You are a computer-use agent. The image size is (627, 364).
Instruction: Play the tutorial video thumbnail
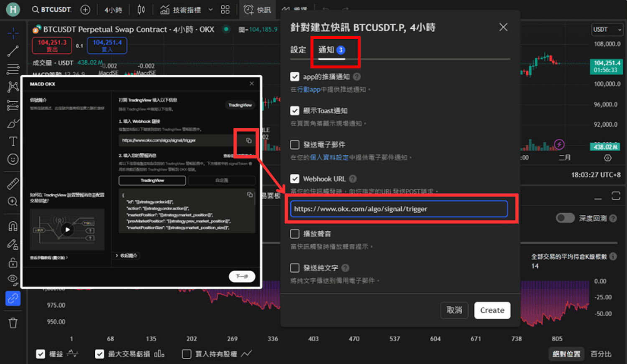67,229
